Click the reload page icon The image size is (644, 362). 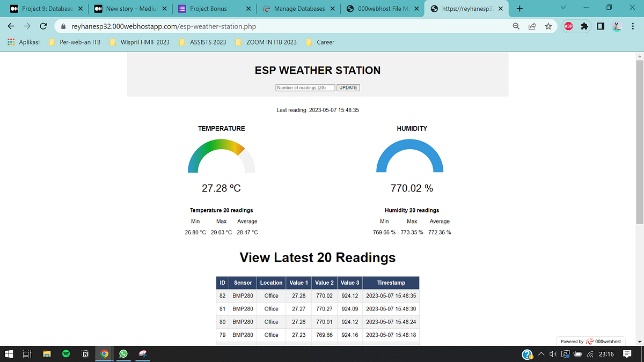point(43,26)
